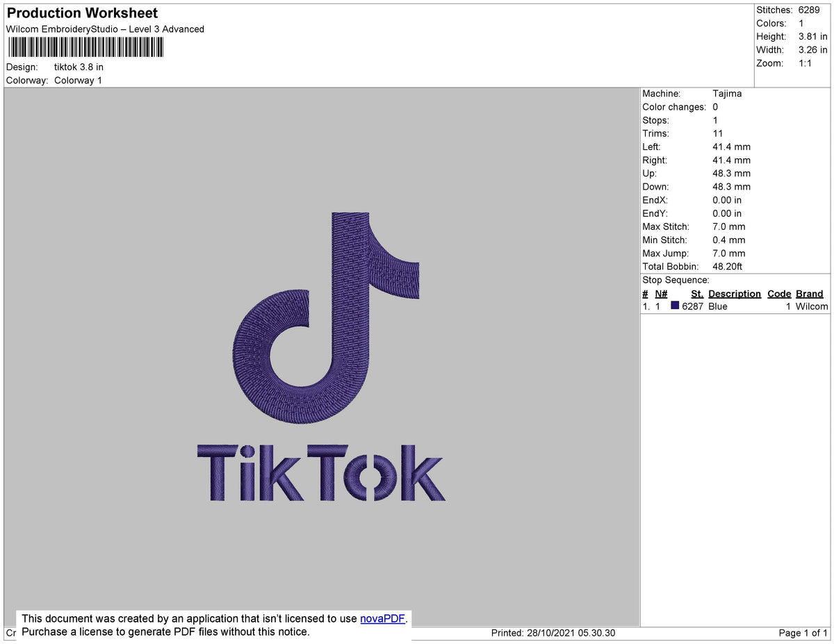Click the embroidered TikTok note logo preview
Viewport: 834px width, 644px height.
[x=326, y=317]
